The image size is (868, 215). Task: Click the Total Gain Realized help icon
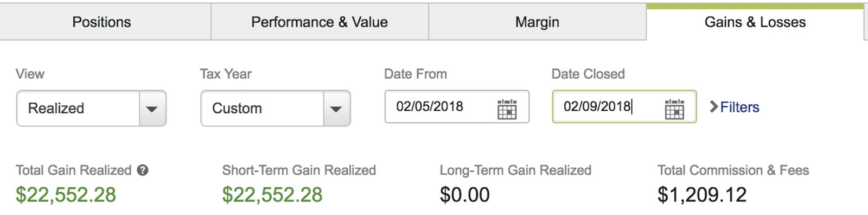tap(143, 170)
